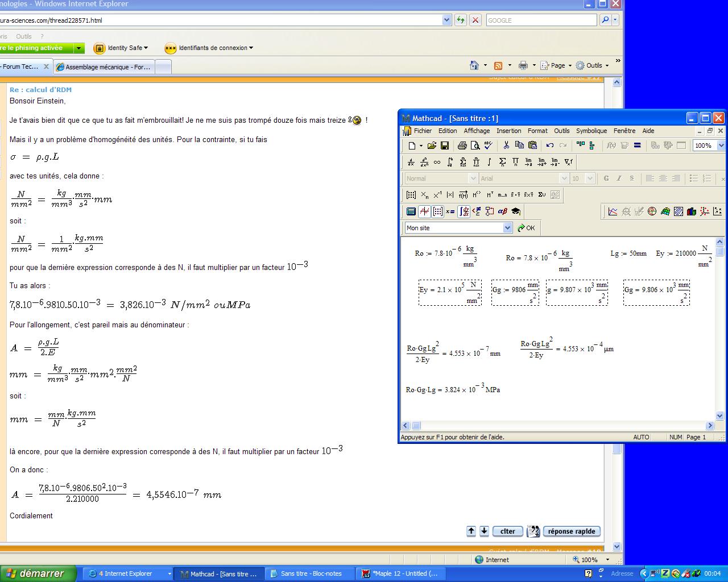Viewport: 728px width, 582px height.
Task: Open the Identity Safe dropdown
Action: [x=146, y=48]
